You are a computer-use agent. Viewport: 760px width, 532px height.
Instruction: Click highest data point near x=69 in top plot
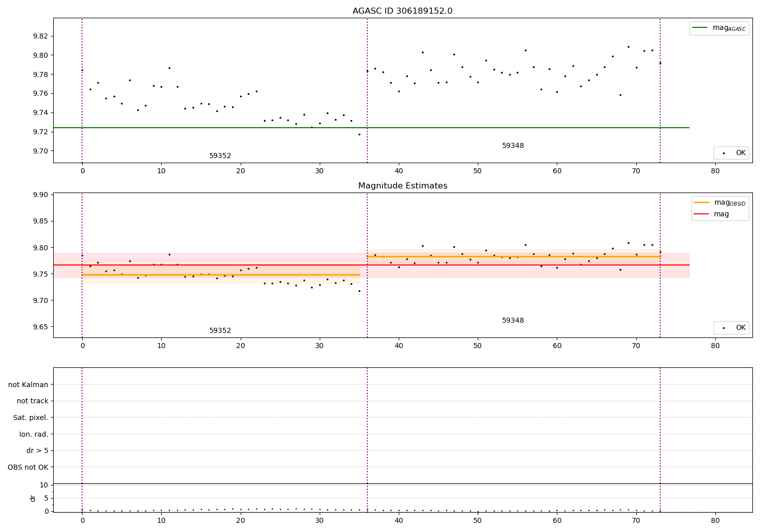(x=628, y=47)
